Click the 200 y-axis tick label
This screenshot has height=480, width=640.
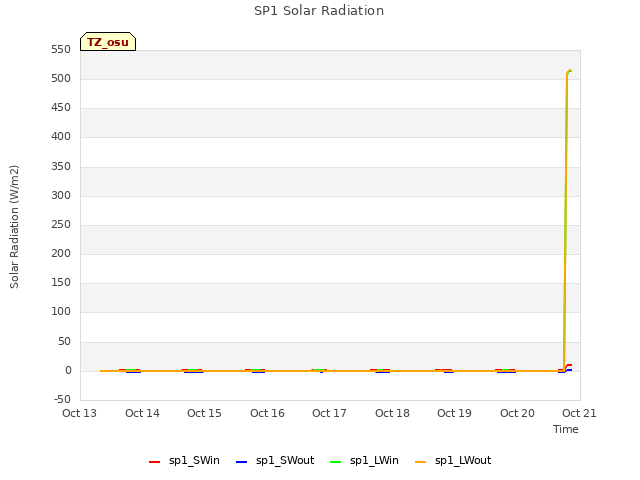[61, 253]
